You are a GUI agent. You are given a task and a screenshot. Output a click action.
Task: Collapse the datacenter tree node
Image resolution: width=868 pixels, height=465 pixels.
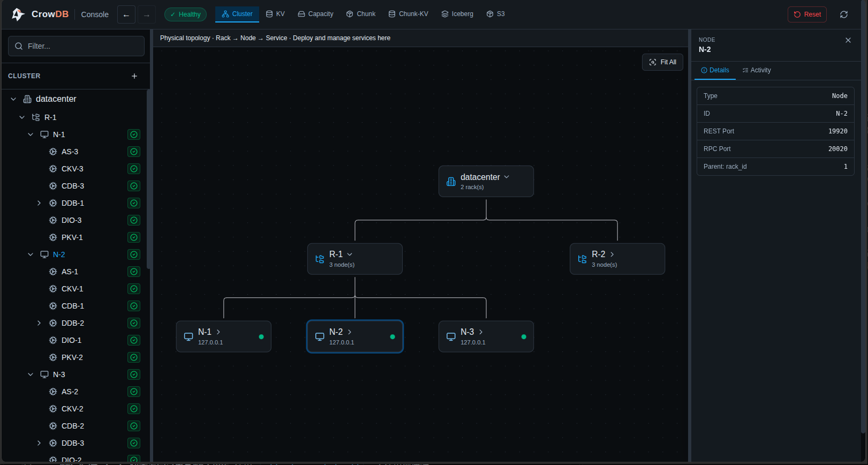(13, 99)
